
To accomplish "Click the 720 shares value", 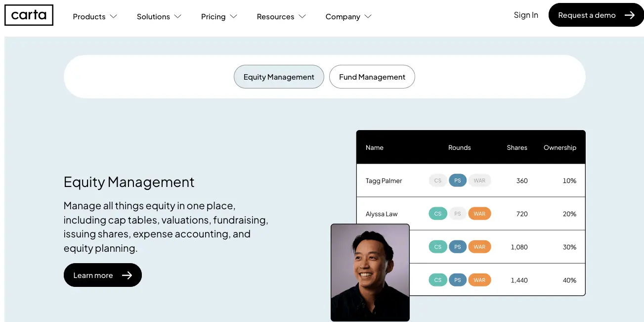I will (522, 214).
